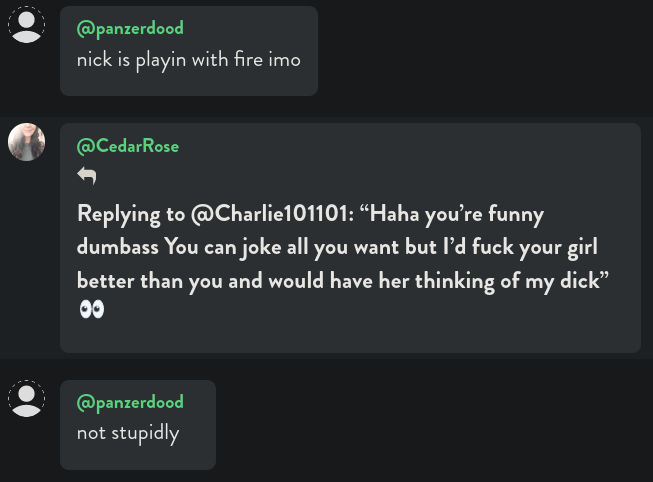Viewport: 653px width, 482px height.
Task: Click the quoted phrase "Haha you're funny"
Action: [452, 214]
